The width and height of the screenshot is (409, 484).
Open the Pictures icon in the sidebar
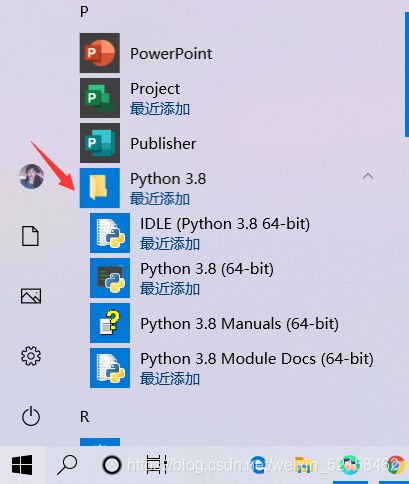point(31,296)
